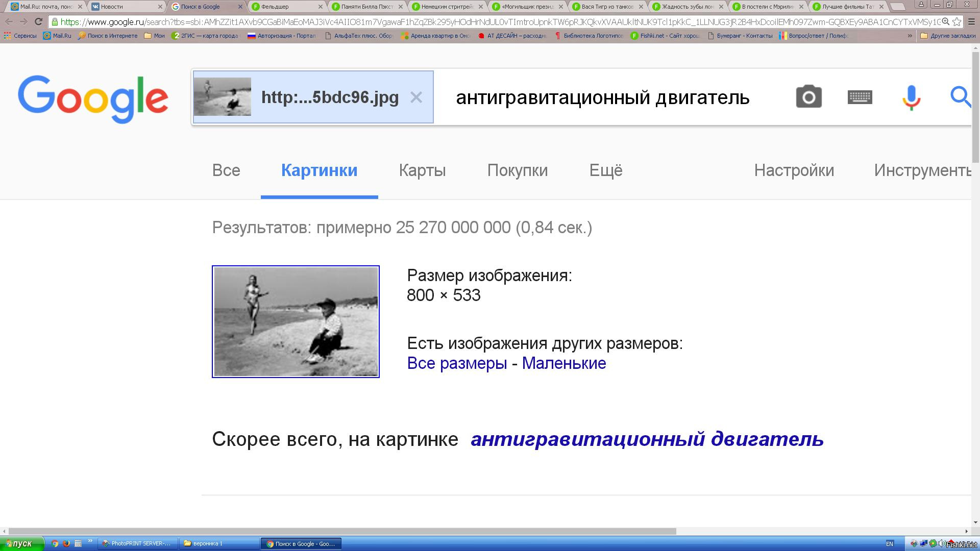The image size is (980, 551).
Task: Click the camera search-by-image icon
Action: click(808, 97)
